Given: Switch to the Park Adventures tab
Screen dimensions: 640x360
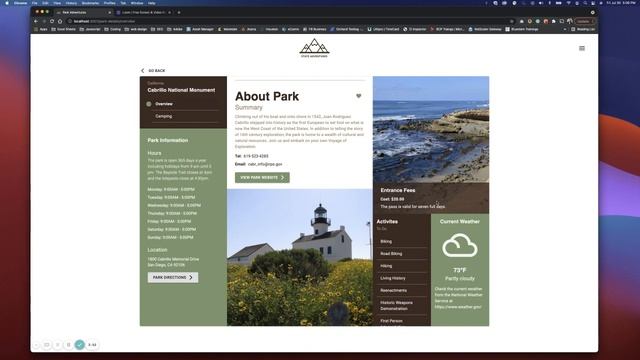Looking at the screenshot, I should tap(84, 13).
